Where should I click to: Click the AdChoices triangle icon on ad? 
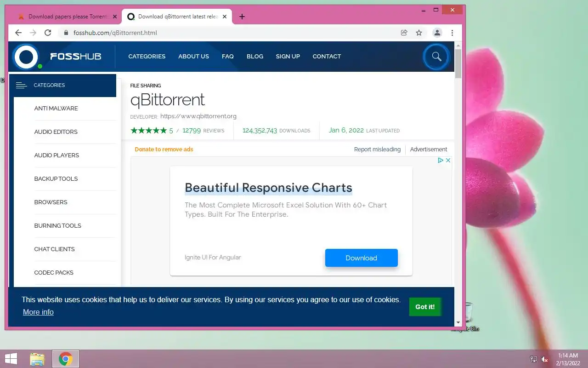(440, 160)
